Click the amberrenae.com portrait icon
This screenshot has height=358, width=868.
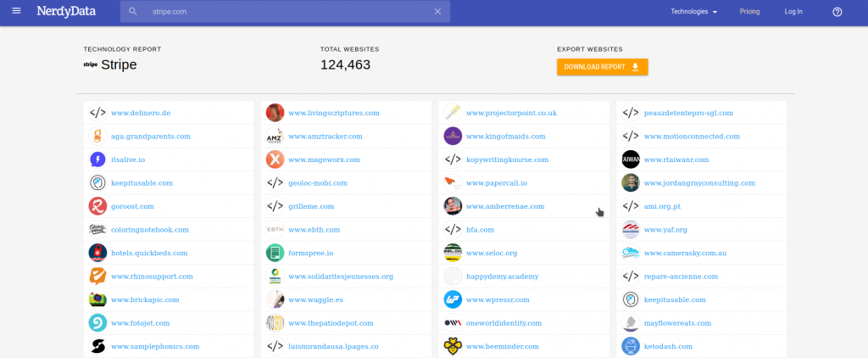pyautogui.click(x=453, y=206)
